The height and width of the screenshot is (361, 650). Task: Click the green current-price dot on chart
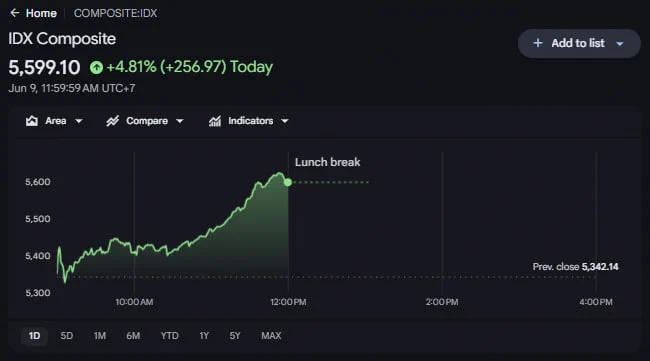click(288, 182)
